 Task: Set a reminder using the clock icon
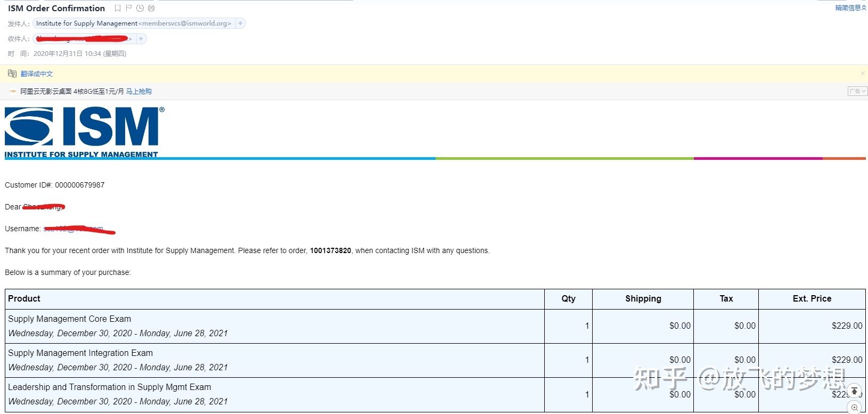(140, 8)
